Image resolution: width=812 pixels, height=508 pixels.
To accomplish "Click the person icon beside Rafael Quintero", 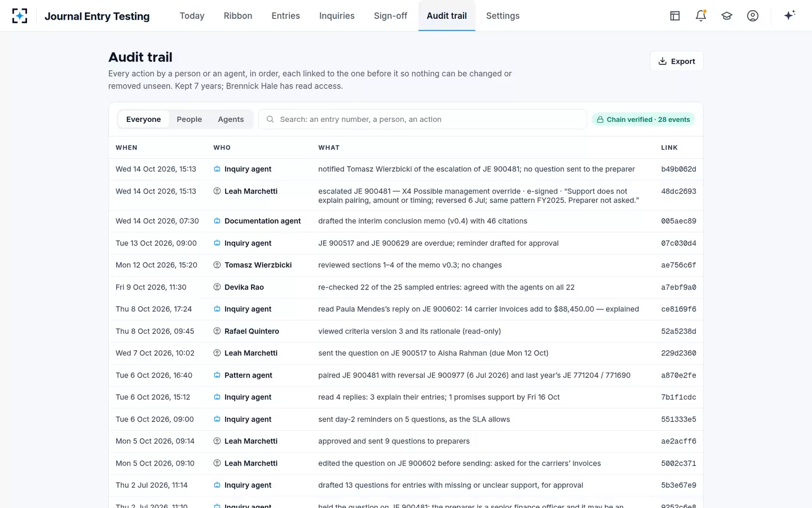I will tap(217, 331).
